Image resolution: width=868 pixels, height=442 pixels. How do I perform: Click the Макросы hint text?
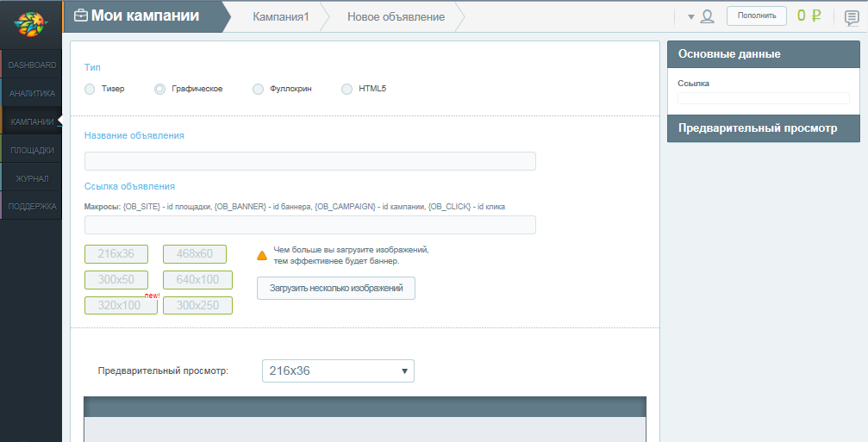pos(295,206)
